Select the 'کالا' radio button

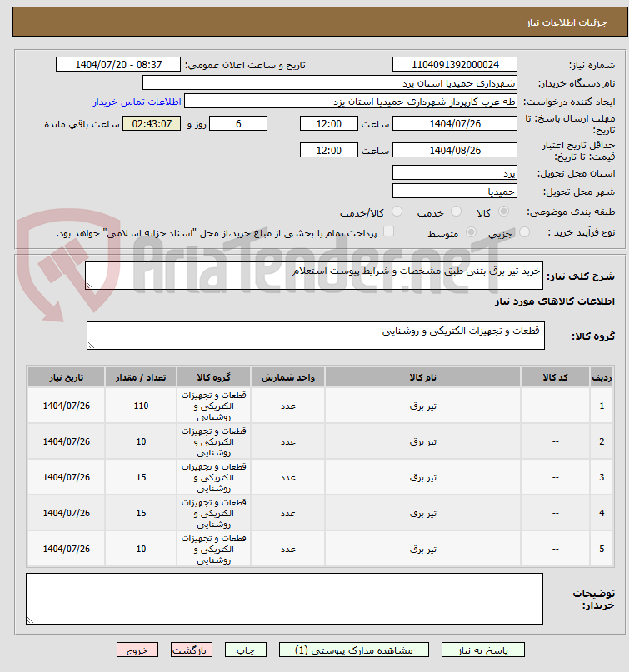click(x=504, y=211)
